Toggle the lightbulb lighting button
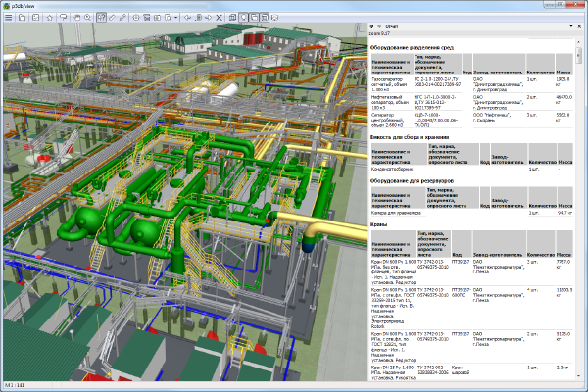 [244, 17]
